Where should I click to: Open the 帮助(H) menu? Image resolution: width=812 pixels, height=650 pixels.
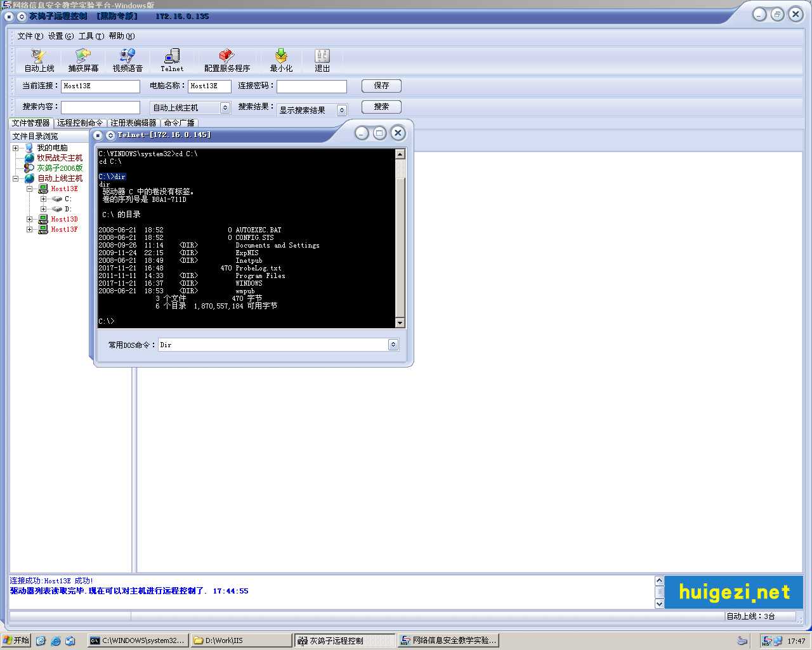coord(122,36)
